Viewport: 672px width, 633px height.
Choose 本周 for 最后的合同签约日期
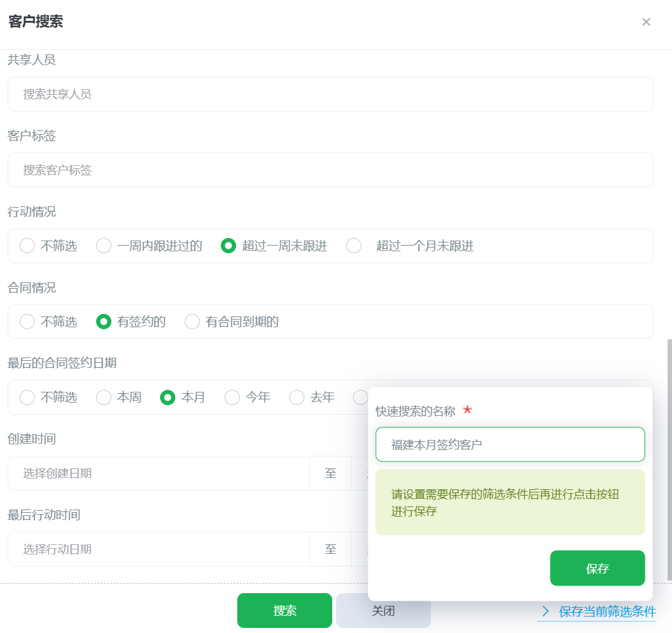tap(103, 397)
